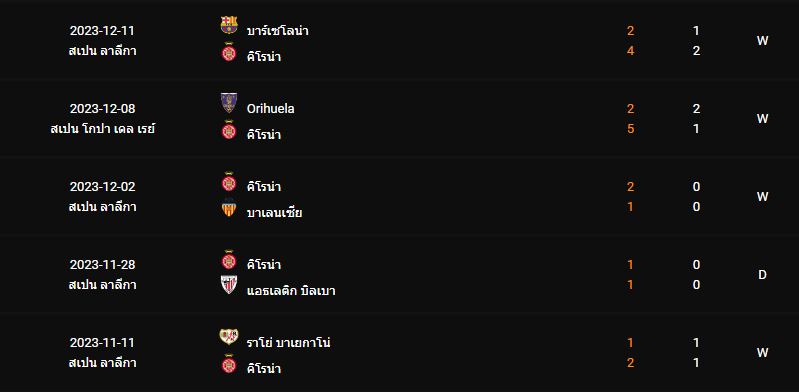Viewport: 799px width, 392px height.
Task: Click the Valencia club crest icon
Action: tap(229, 207)
